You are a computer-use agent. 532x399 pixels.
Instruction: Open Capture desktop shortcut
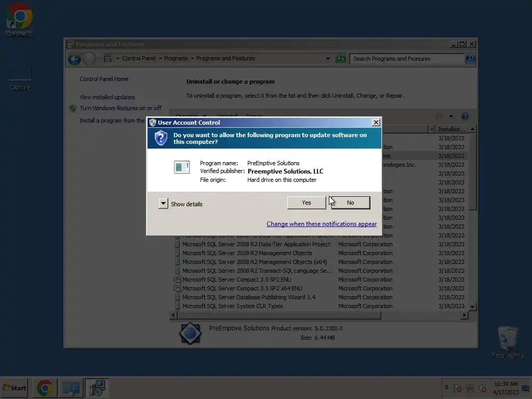pos(19,79)
